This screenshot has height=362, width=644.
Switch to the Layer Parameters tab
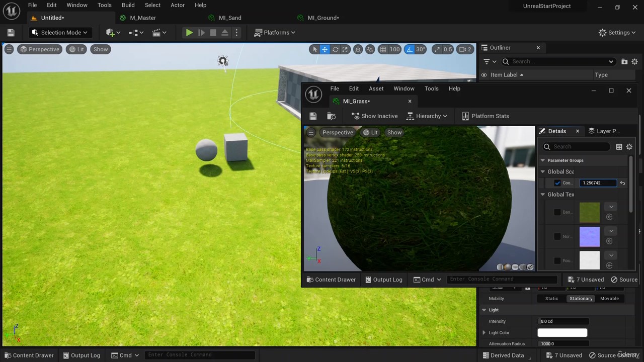(603, 131)
